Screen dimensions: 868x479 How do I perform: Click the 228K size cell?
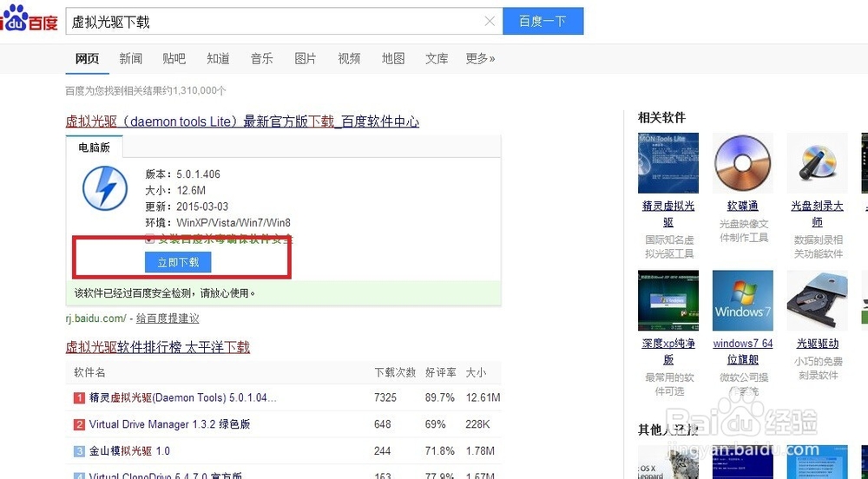click(477, 424)
